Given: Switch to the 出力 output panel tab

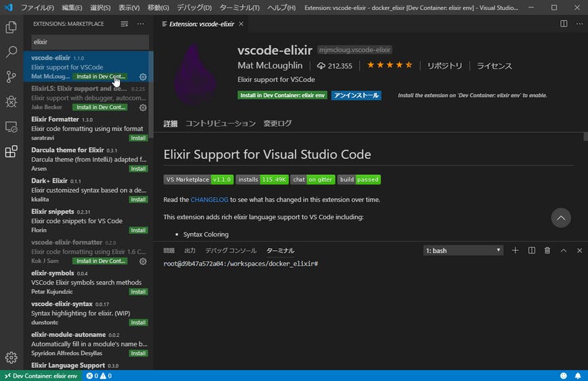Looking at the screenshot, I should click(190, 250).
